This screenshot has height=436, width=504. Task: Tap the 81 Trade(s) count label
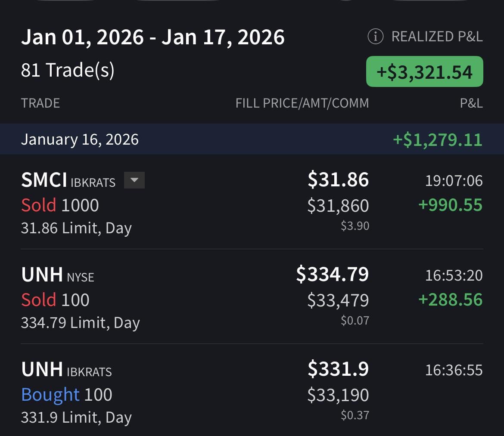68,70
